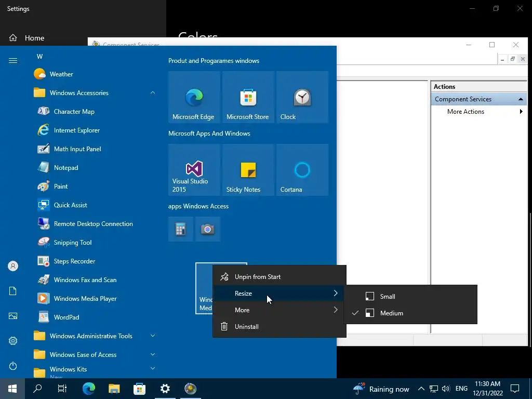Click the 'Produt and Programes windows' group title
This screenshot has width=532, height=399.
pyautogui.click(x=214, y=61)
